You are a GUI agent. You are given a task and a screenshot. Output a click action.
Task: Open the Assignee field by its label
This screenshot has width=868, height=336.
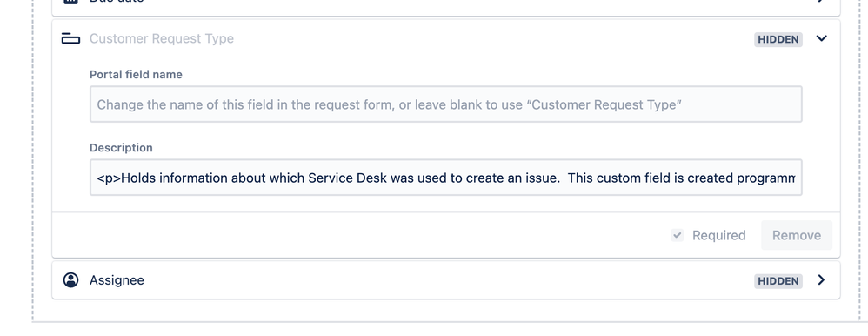tap(117, 280)
